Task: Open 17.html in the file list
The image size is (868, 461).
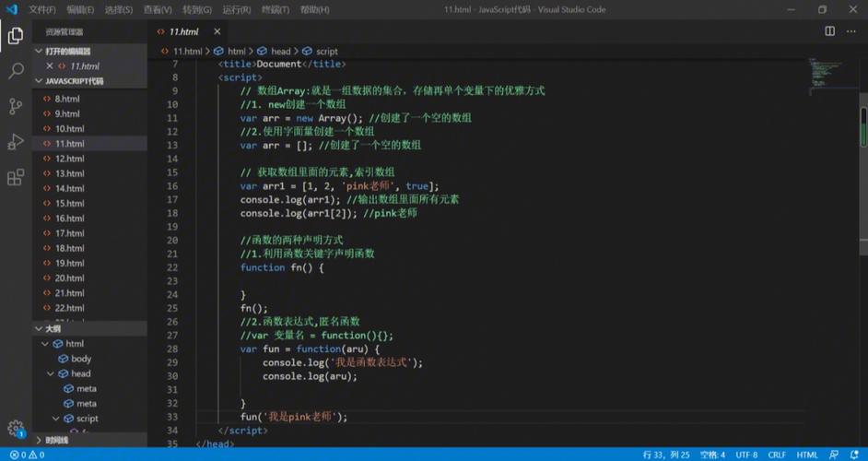Action: point(89,233)
